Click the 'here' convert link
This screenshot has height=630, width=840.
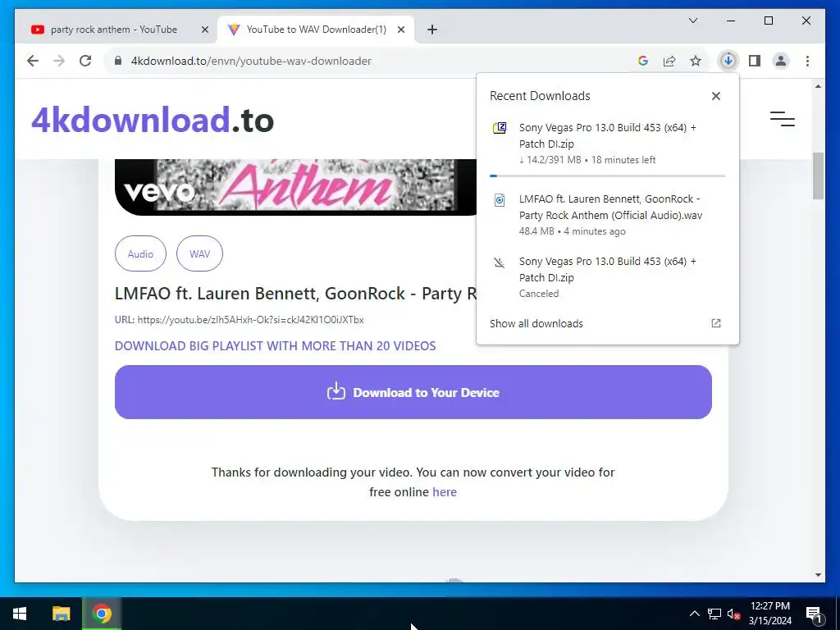tap(445, 492)
